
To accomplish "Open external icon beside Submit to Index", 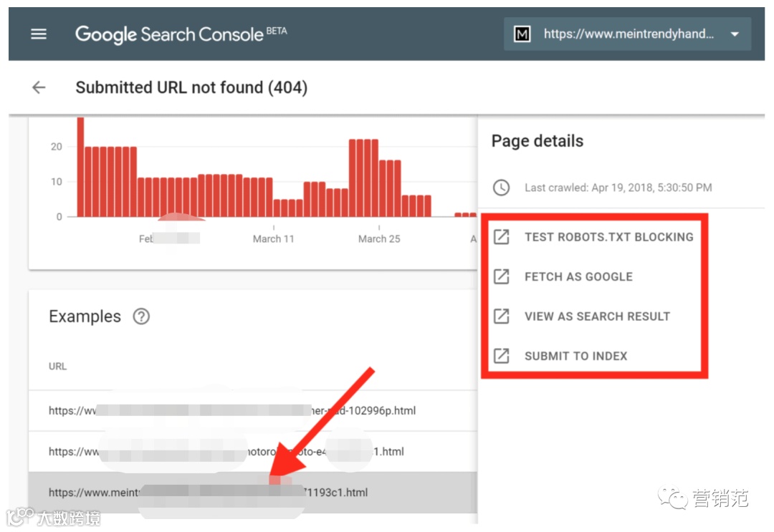I will (x=502, y=355).
